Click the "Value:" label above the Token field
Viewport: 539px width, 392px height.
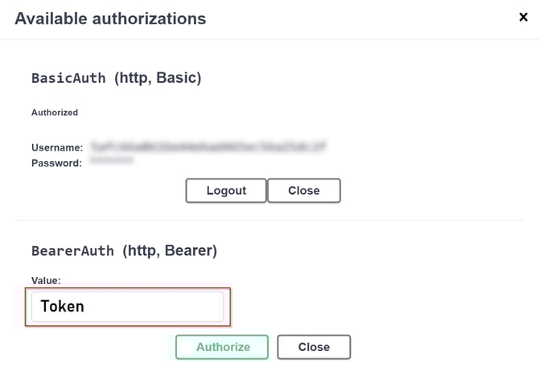[46, 280]
